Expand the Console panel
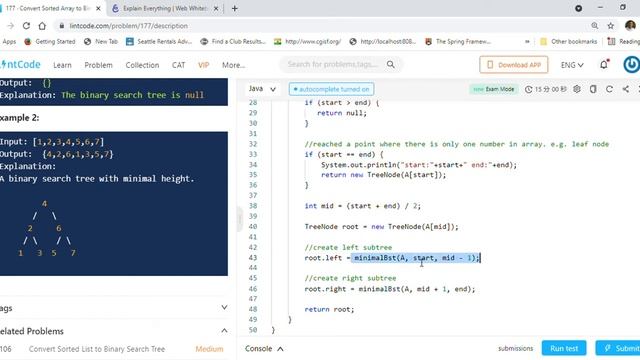Screen dimensions: 640x360 (264, 349)
